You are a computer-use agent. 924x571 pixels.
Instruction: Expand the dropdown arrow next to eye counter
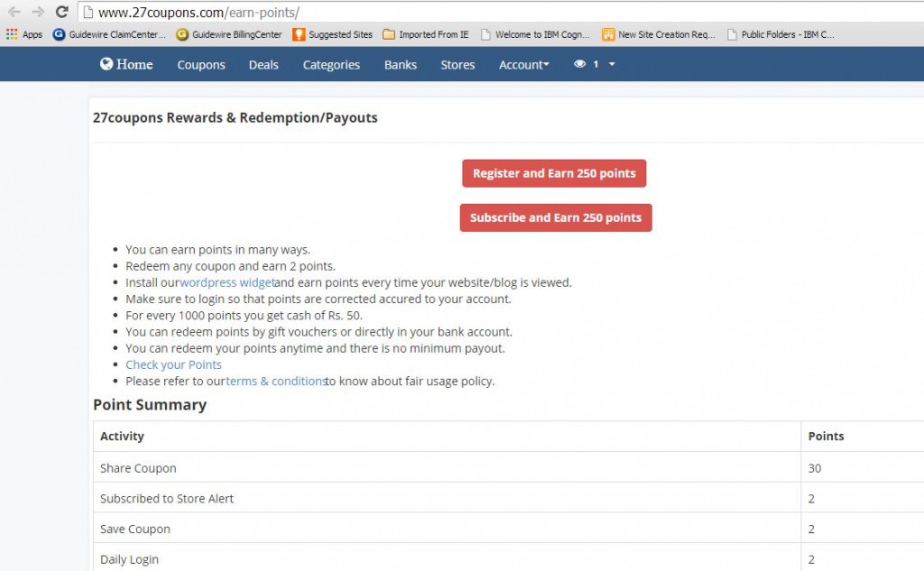coord(612,64)
